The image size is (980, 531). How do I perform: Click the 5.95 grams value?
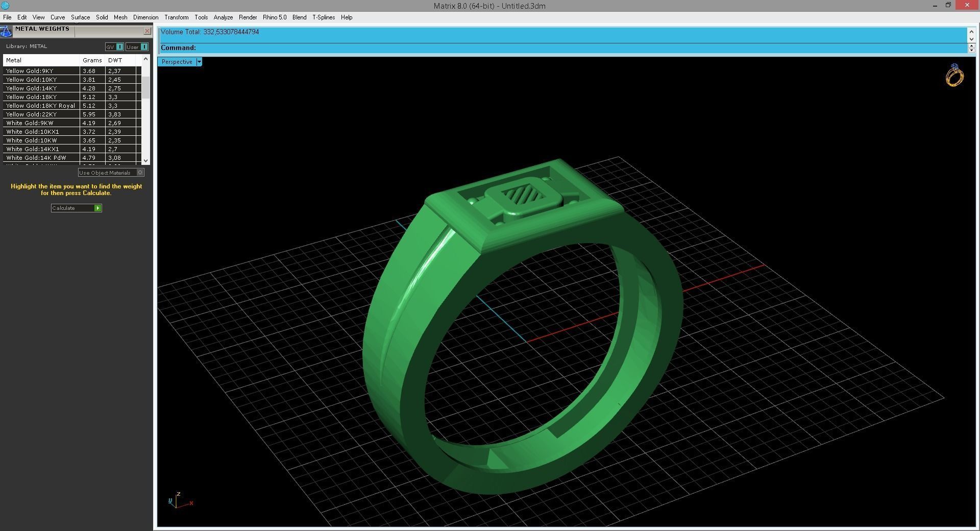coord(89,114)
